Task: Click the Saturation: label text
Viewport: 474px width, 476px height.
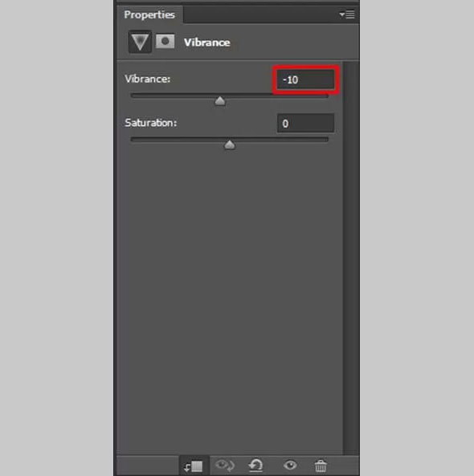Action: 151,123
